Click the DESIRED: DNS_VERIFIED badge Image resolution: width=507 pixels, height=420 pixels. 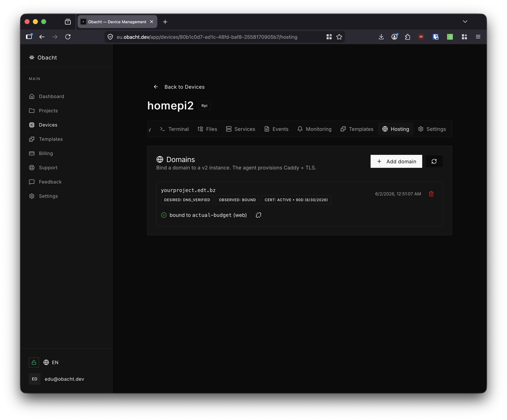click(187, 200)
